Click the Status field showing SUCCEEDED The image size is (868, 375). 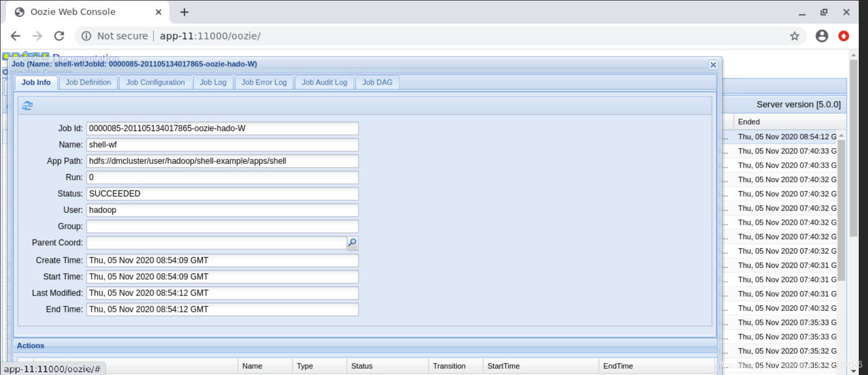[x=222, y=194]
